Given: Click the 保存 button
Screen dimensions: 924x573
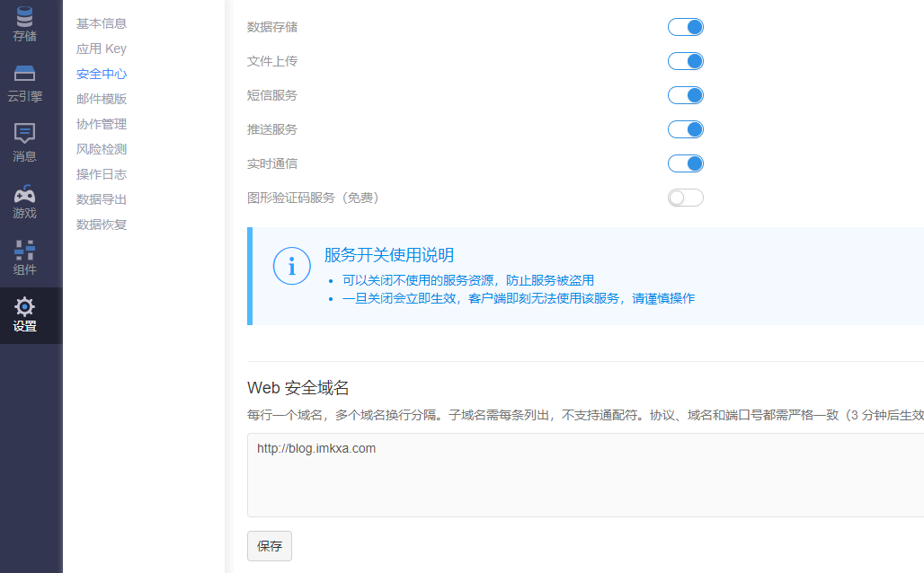Looking at the screenshot, I should (270, 546).
